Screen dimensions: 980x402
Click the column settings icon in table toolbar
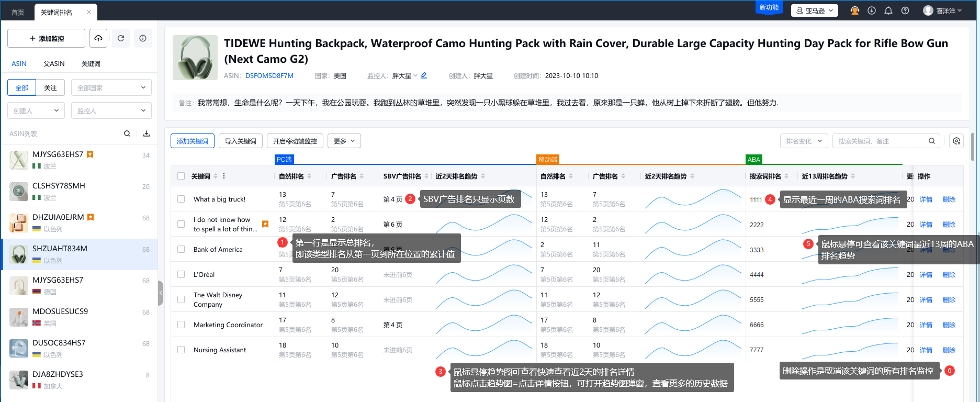point(956,141)
